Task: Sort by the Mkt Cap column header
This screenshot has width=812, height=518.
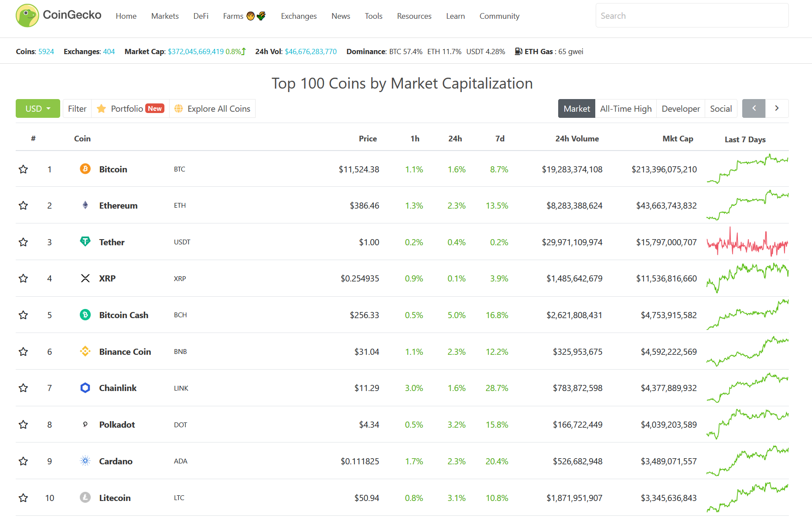Action: (x=678, y=139)
